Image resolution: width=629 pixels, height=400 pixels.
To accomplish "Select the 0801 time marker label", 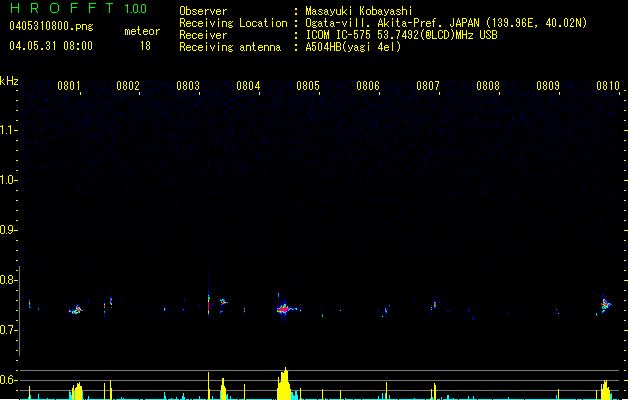I will coord(69,86).
